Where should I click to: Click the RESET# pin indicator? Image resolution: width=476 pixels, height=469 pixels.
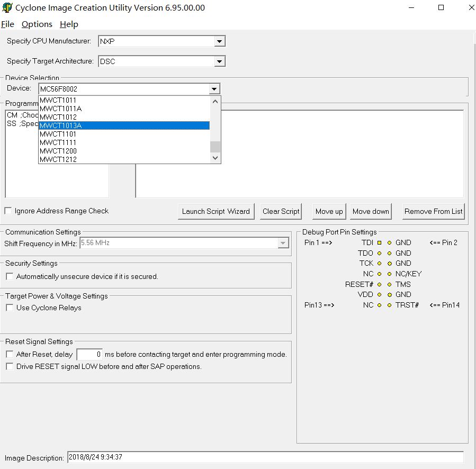[x=379, y=284]
